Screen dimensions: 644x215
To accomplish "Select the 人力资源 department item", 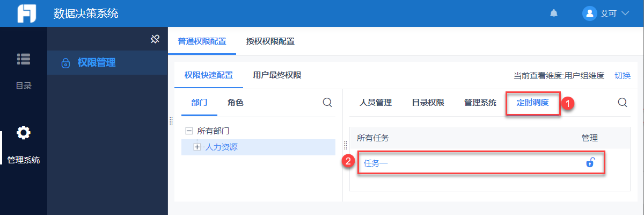I will (x=221, y=147).
